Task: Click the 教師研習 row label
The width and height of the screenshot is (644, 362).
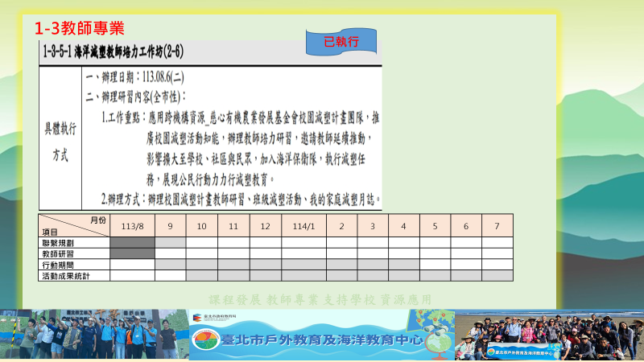Action: coord(58,254)
